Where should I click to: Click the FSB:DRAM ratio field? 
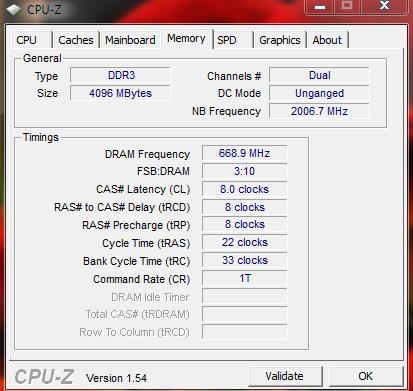(244, 171)
